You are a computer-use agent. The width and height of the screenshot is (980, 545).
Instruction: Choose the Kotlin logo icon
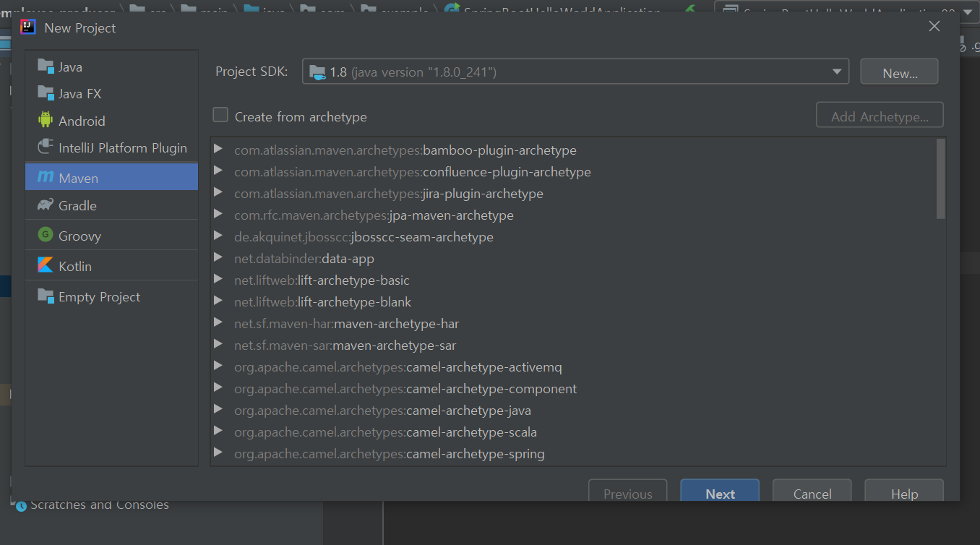coord(46,265)
